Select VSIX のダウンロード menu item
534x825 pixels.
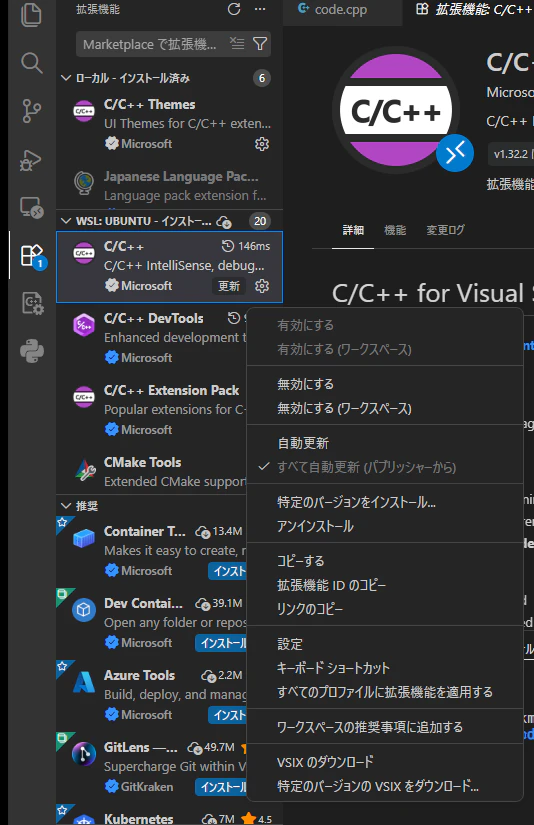[385, 762]
